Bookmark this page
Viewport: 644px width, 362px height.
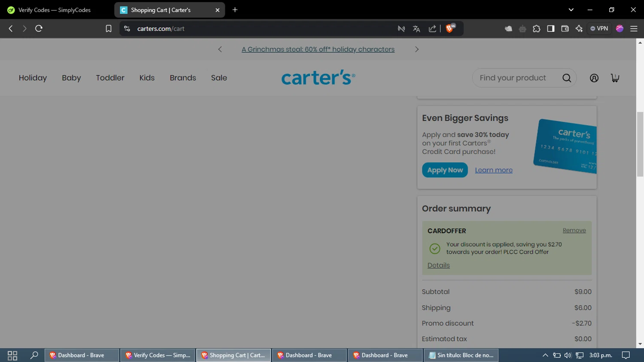[x=109, y=29]
